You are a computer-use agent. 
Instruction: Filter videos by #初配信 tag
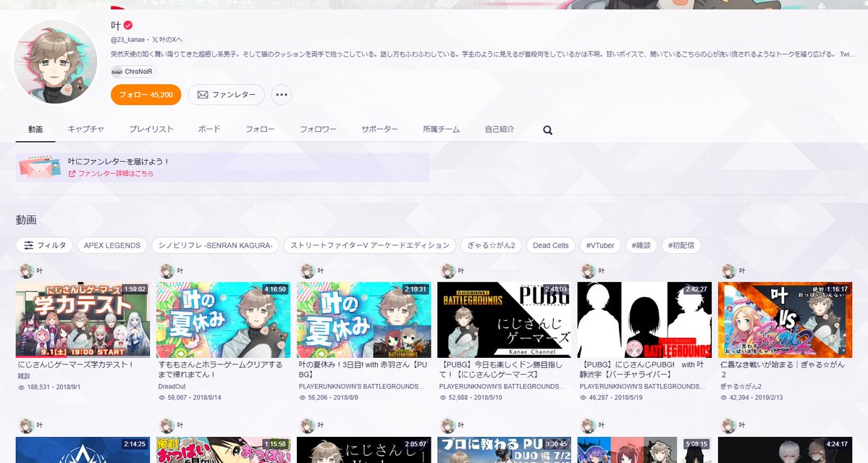[x=681, y=246]
